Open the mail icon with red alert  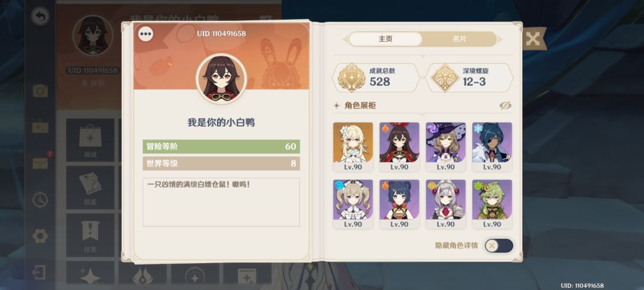(41, 163)
